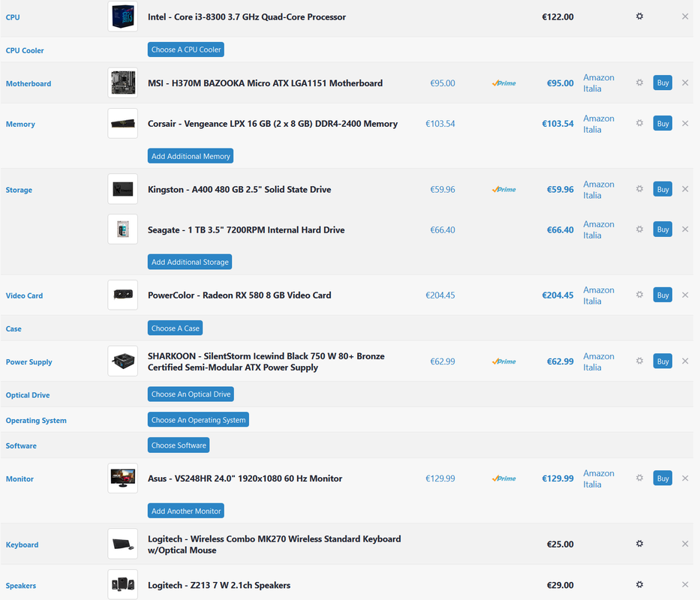Open PowerColor Radeon RX 580 product name
Image resolution: width=700 pixels, height=600 pixels.
[x=239, y=295]
